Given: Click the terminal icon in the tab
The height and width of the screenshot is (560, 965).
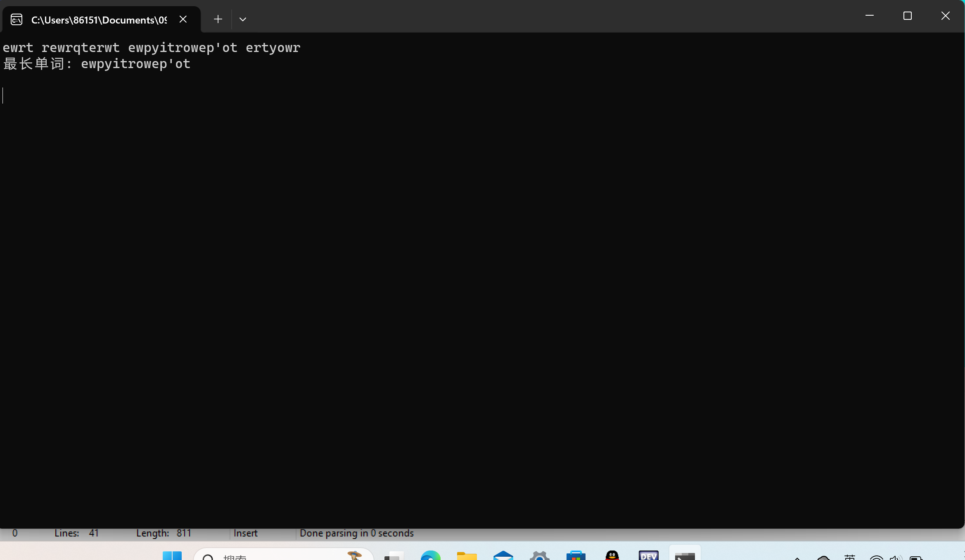Looking at the screenshot, I should (17, 19).
